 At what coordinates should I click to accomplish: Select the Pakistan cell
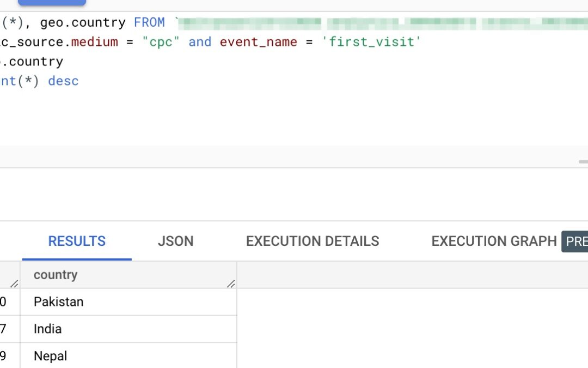(x=128, y=302)
